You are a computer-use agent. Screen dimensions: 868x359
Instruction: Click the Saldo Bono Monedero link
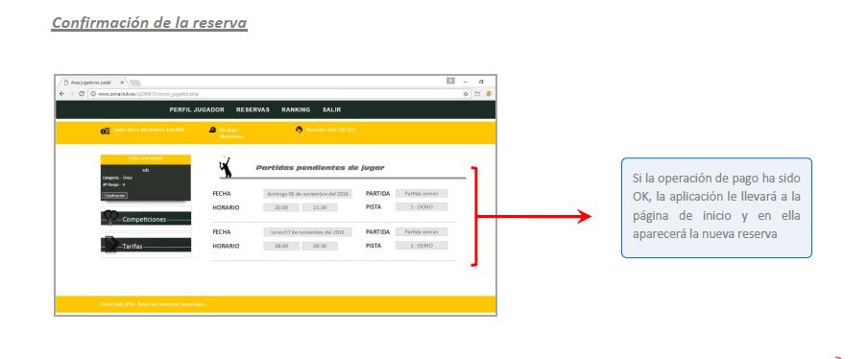coord(149,130)
